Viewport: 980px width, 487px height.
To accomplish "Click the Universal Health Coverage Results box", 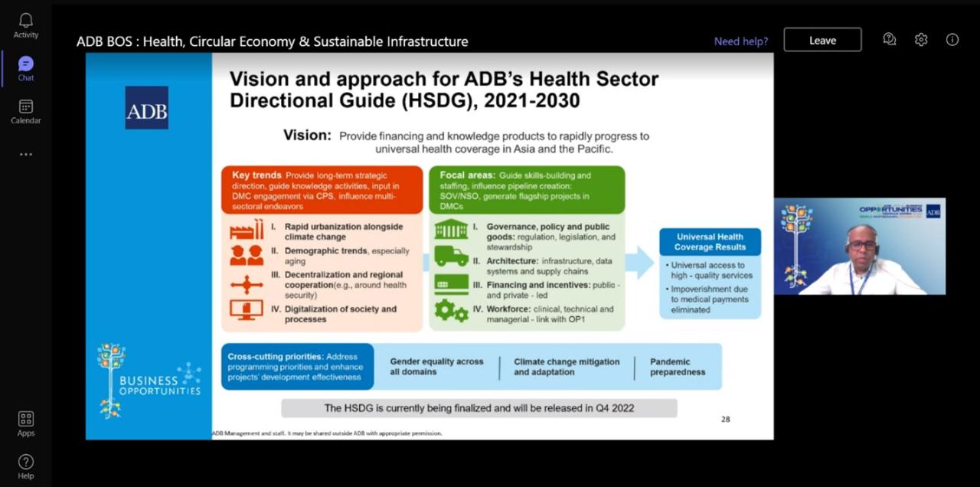I will point(710,242).
